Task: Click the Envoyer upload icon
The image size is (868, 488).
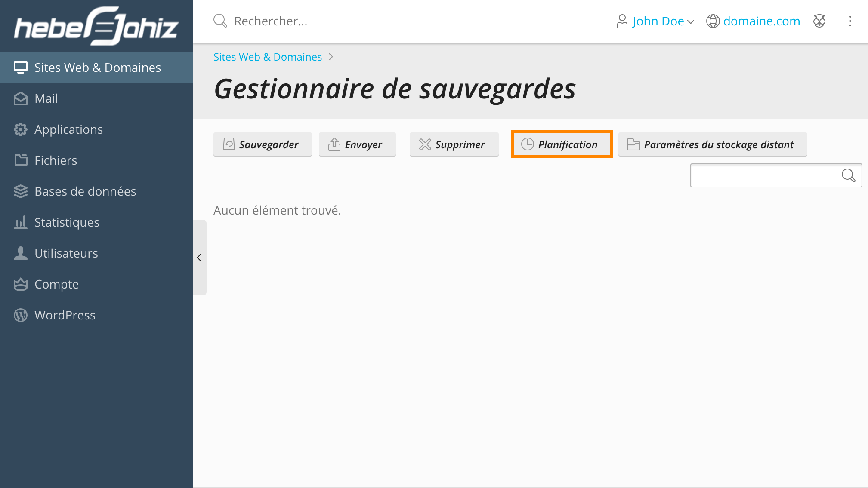Action: (x=334, y=144)
